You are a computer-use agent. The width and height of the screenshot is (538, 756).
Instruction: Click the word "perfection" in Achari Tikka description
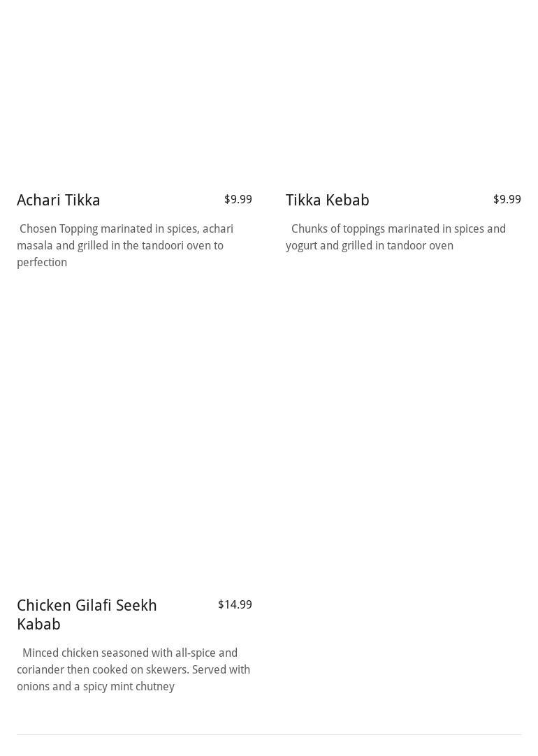pyautogui.click(x=42, y=263)
